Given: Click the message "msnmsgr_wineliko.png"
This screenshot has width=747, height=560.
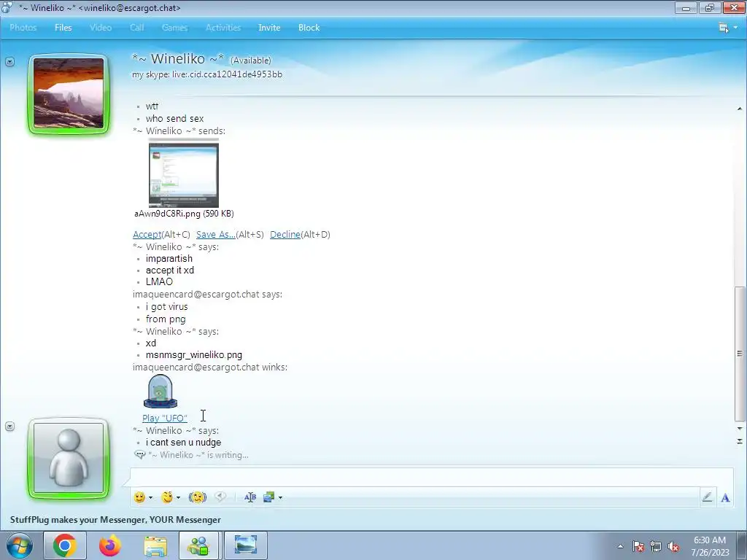Looking at the screenshot, I should pos(194,355).
